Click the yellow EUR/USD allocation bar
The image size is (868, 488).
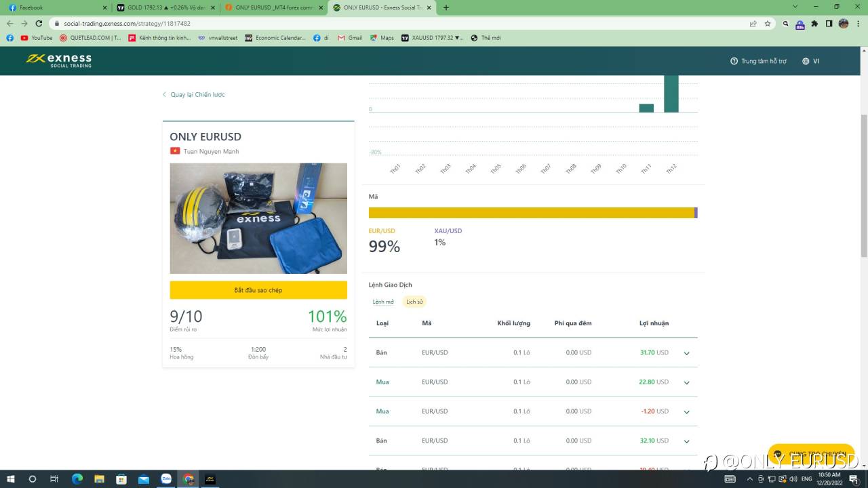532,213
